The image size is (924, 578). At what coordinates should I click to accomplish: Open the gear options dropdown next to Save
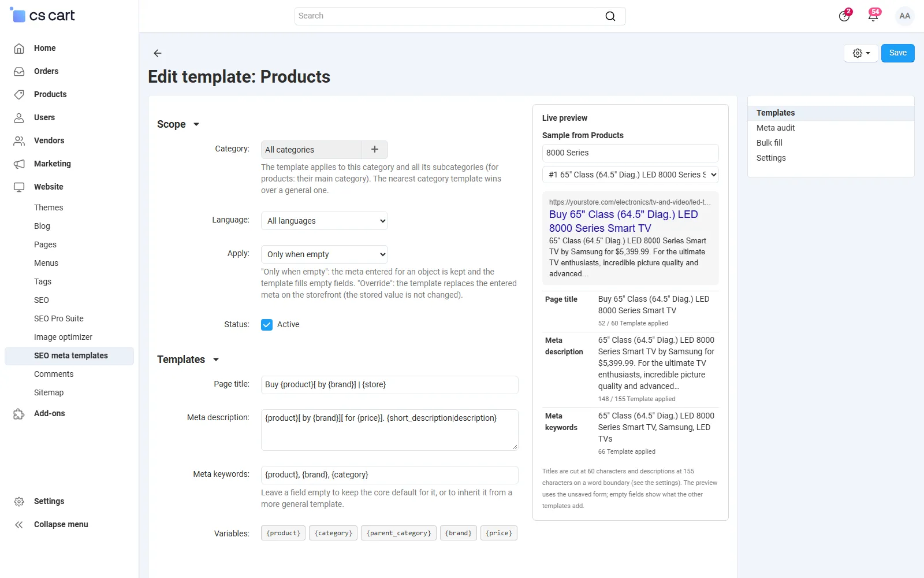point(861,53)
